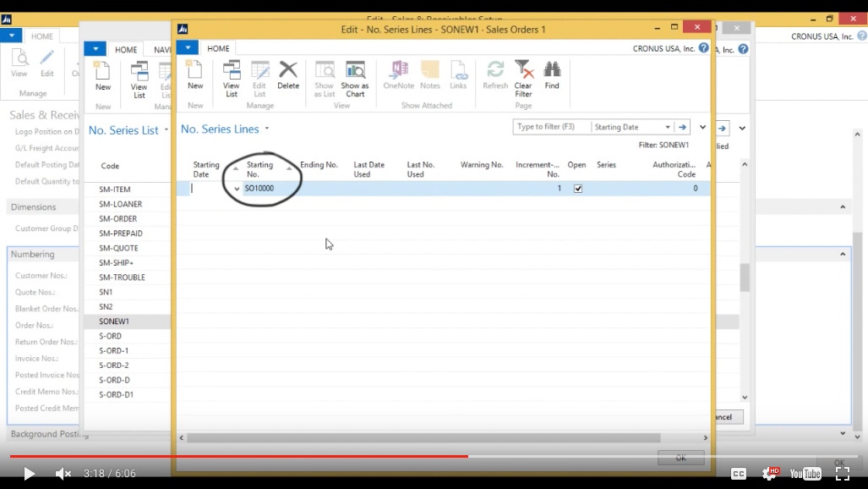Switch to the HOME ribbon tab

coord(218,48)
